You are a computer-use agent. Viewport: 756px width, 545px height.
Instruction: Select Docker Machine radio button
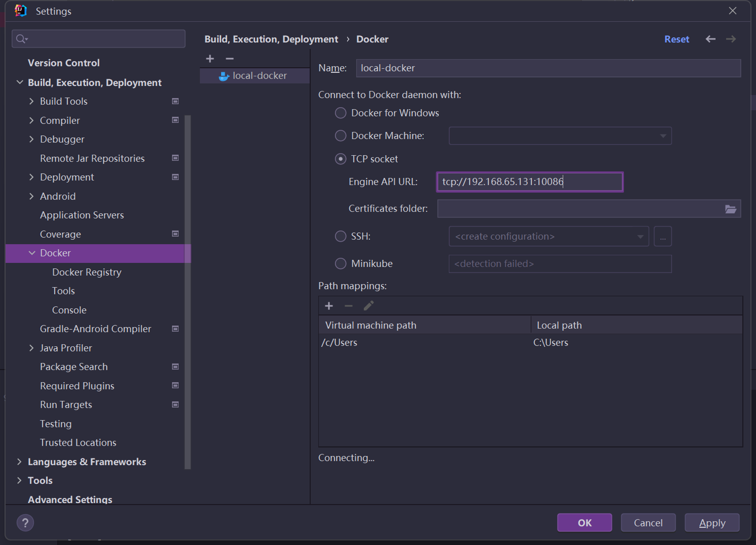[x=341, y=136]
